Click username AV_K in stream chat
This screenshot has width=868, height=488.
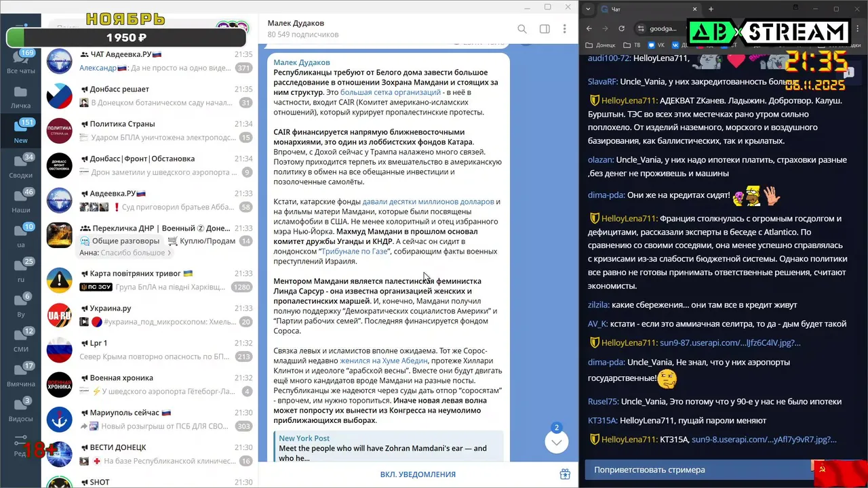click(598, 324)
